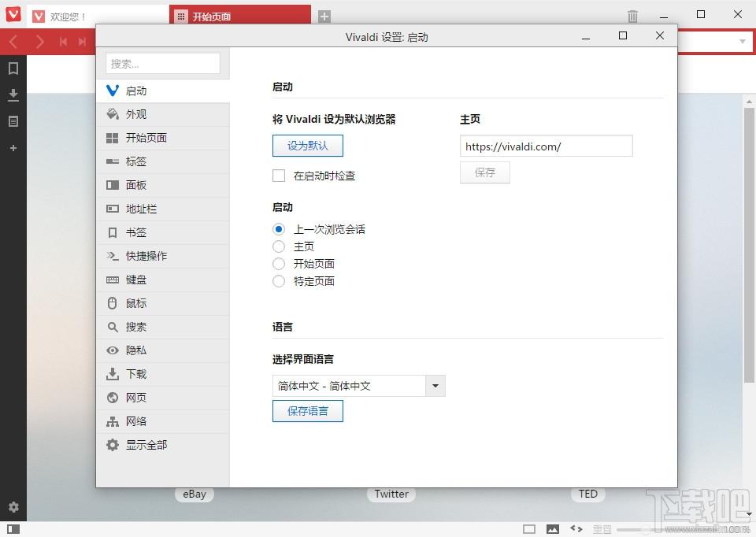Open 网络 network settings
Viewport: 756px width, 537px height.
tap(163, 421)
